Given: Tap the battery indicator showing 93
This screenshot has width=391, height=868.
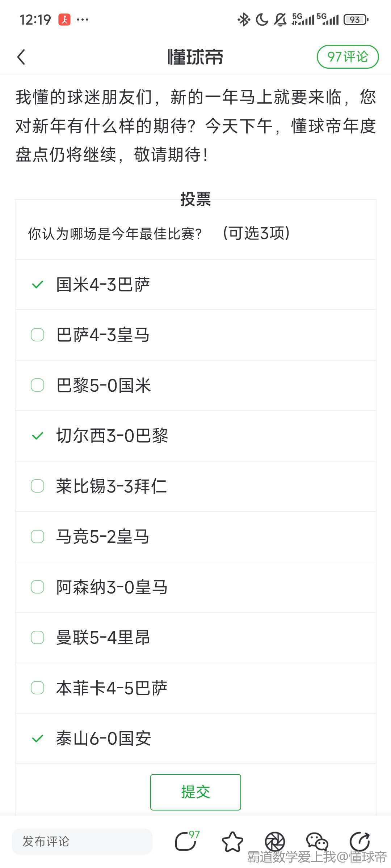Looking at the screenshot, I should pyautogui.click(x=356, y=20).
